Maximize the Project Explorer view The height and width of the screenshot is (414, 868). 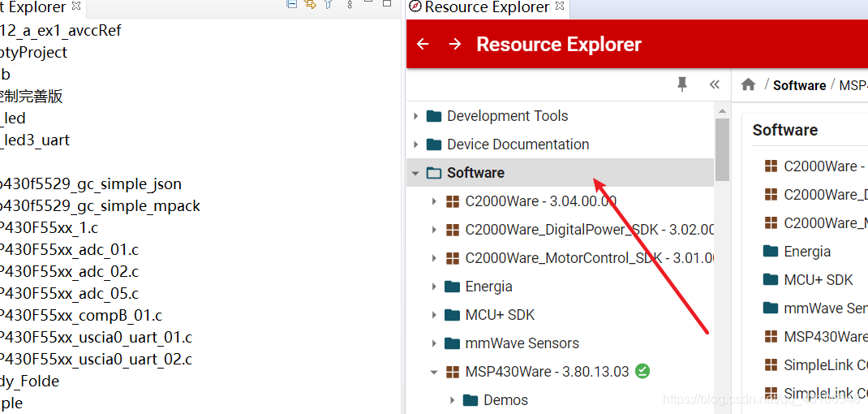[387, 4]
